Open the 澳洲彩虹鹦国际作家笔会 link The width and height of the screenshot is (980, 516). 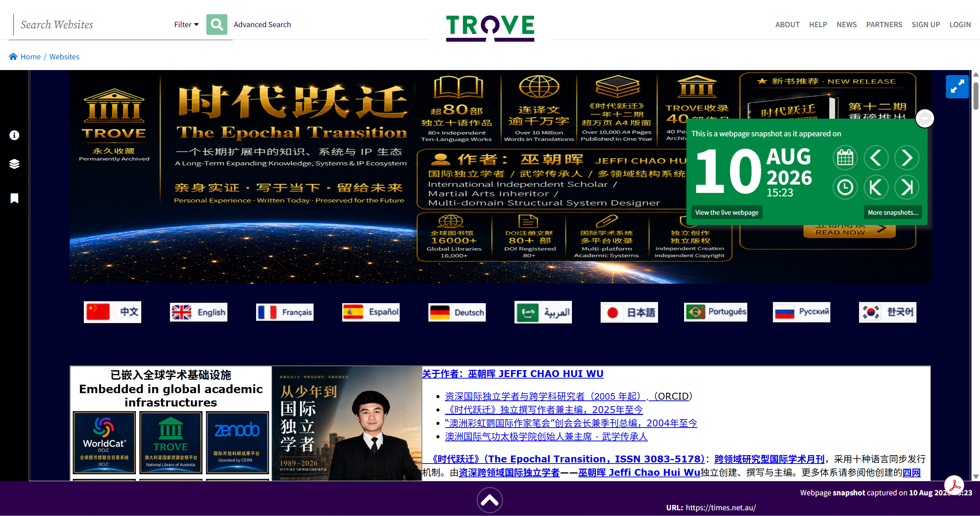571,423
